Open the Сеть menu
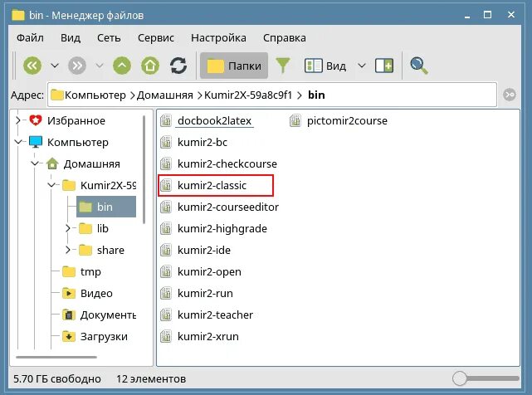The image size is (532, 395). coord(109,37)
